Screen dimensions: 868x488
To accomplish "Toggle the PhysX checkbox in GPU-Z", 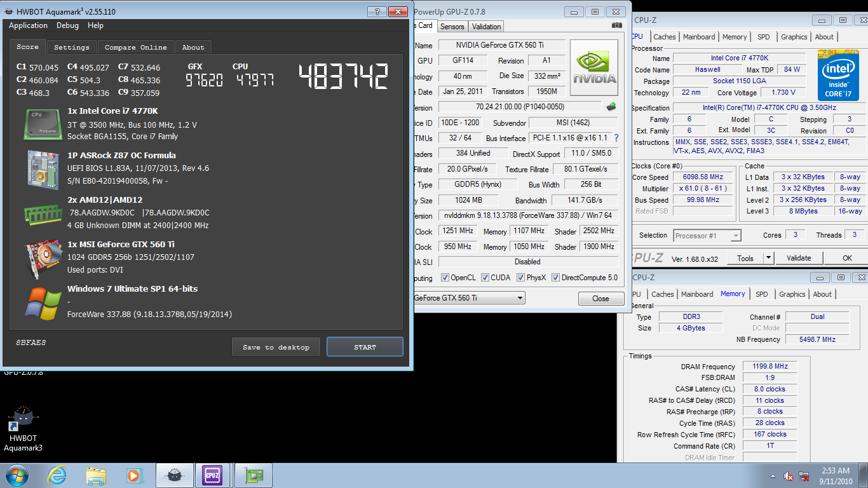I will (520, 278).
